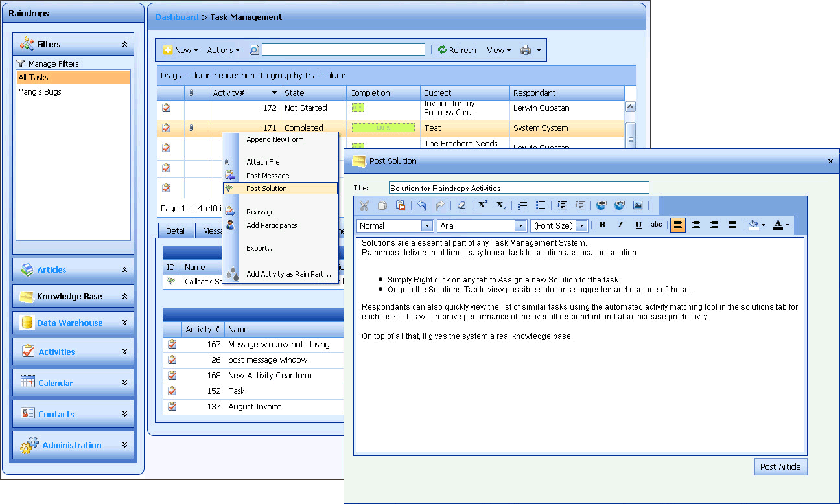Click the Cut scissors icon in editor
840x504 pixels.
pyautogui.click(x=364, y=205)
